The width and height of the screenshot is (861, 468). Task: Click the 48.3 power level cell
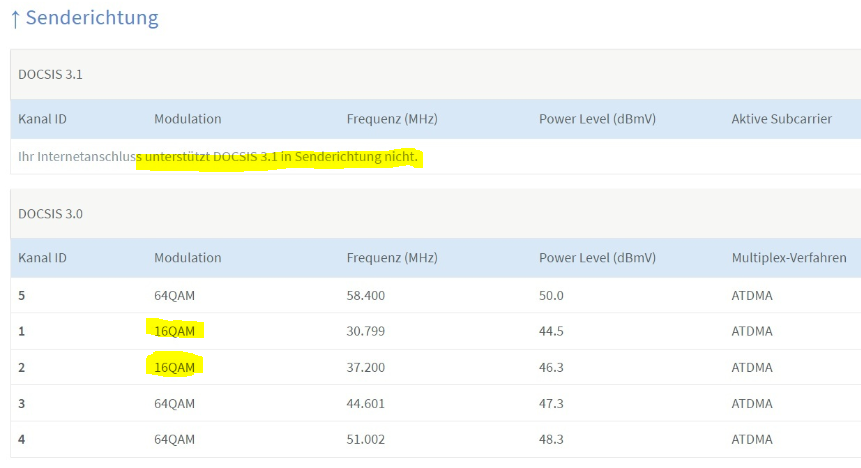pyautogui.click(x=551, y=440)
